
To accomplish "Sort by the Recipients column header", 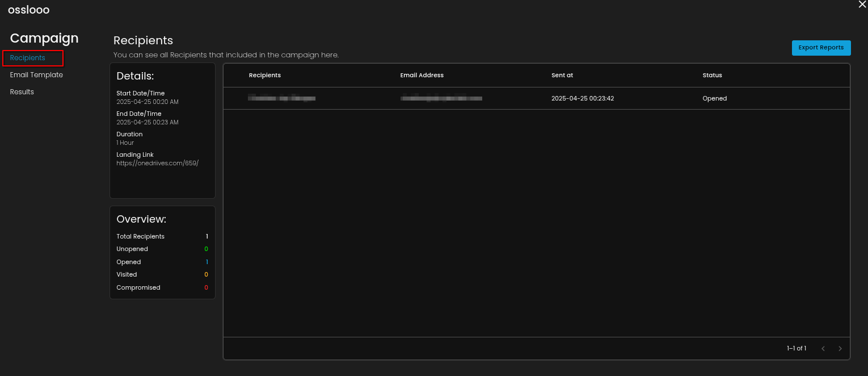I will pos(265,75).
